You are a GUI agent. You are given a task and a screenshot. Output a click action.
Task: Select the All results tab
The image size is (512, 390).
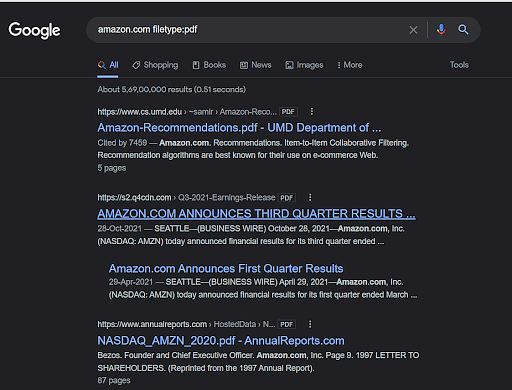[x=108, y=65]
